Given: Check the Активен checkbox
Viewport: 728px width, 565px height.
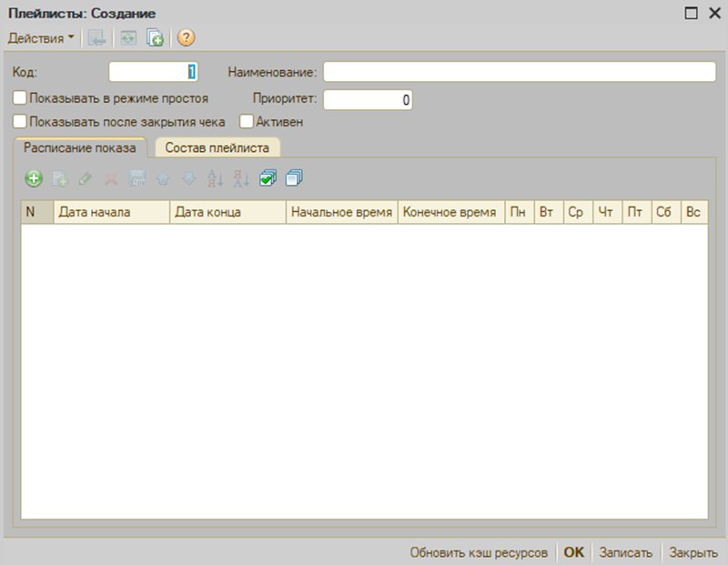Looking at the screenshot, I should [246, 122].
